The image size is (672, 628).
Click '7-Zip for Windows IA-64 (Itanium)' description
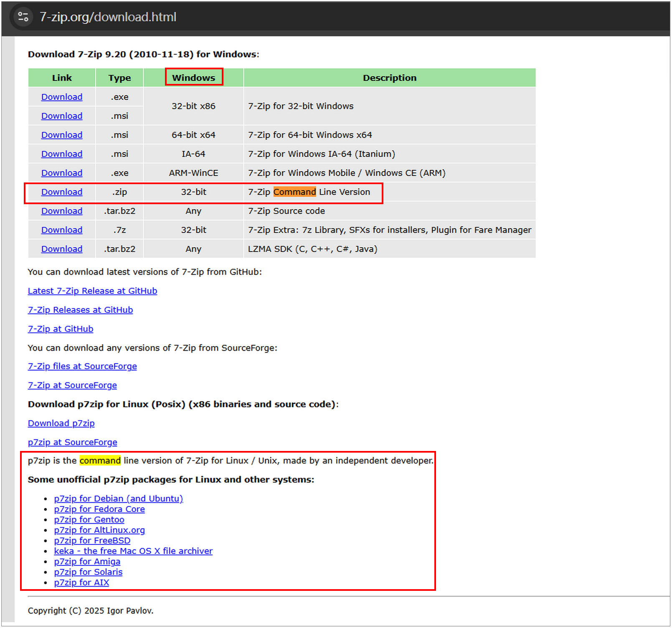point(322,154)
